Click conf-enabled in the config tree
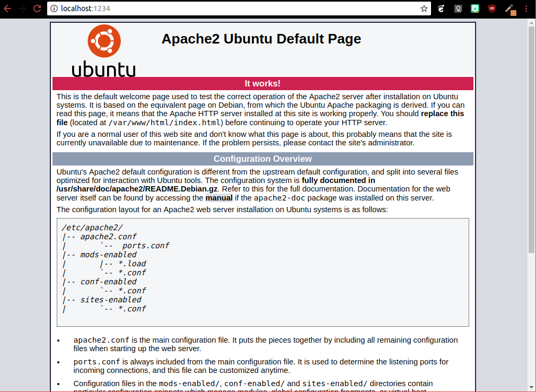 coord(108,282)
